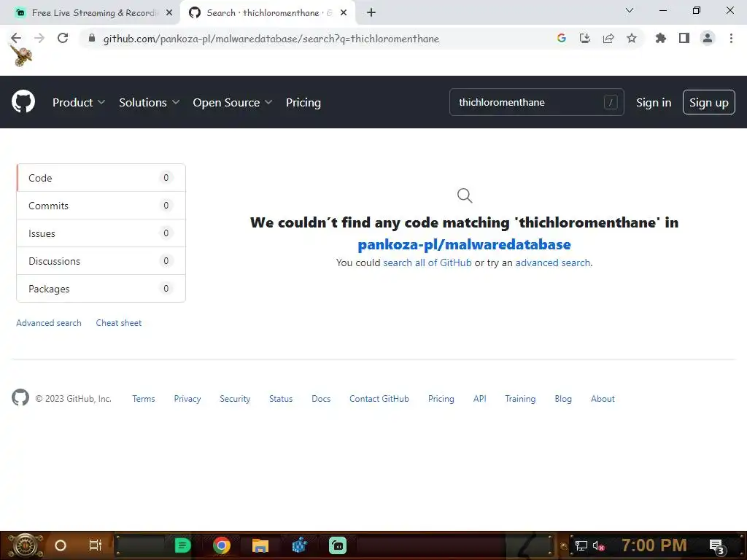Click the Status footer link
The image size is (747, 560).
[281, 399]
